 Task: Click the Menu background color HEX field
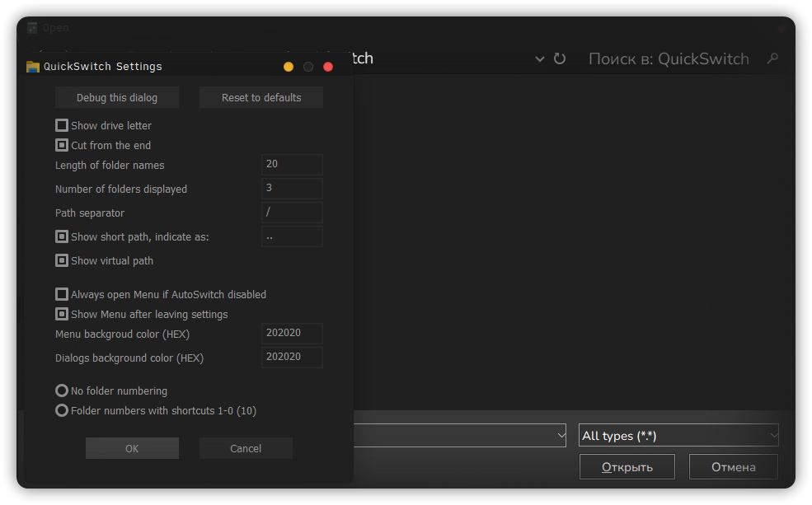(x=292, y=334)
